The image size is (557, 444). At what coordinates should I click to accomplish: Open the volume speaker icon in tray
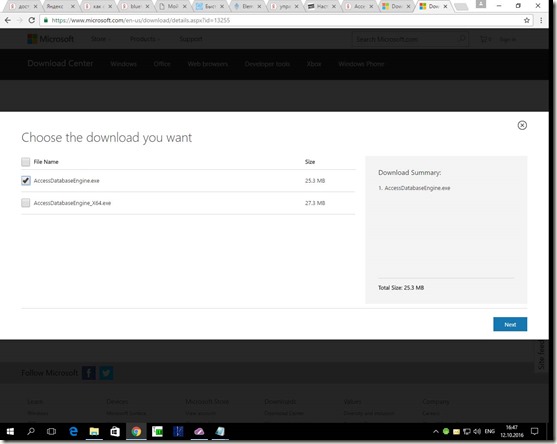tap(477, 432)
